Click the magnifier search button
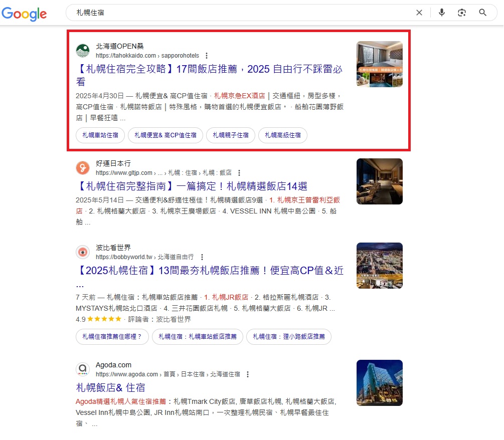The width and height of the screenshot is (504, 440). click(x=482, y=13)
